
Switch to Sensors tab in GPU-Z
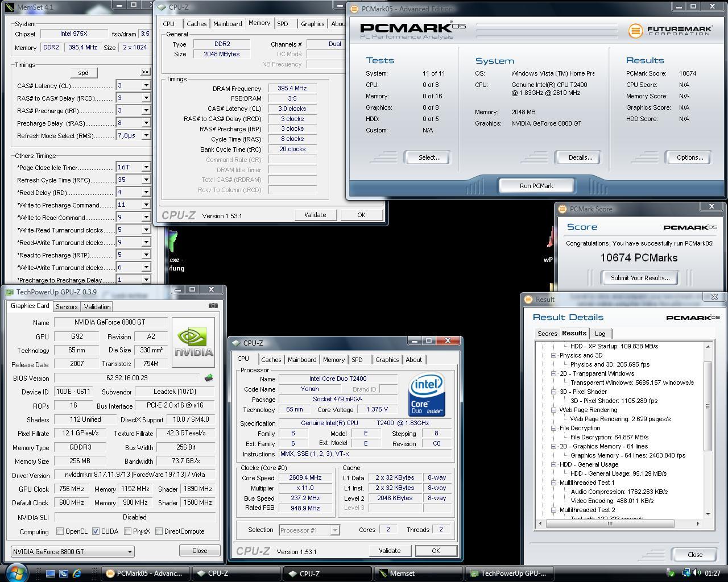[67, 306]
